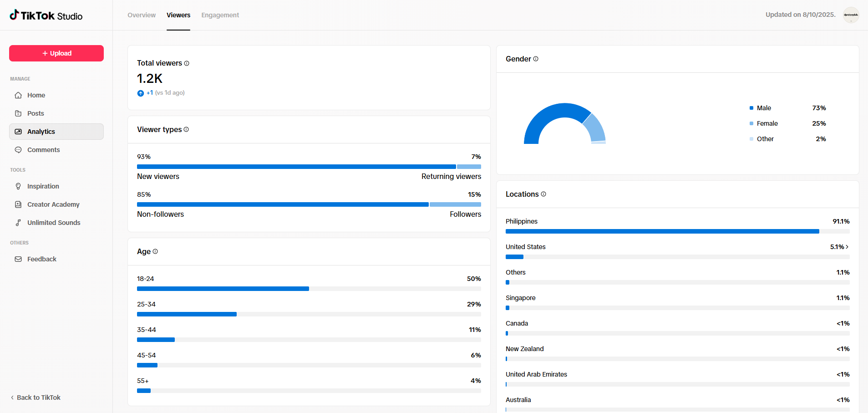Open Comments in the sidebar
868x413 pixels.
43,150
